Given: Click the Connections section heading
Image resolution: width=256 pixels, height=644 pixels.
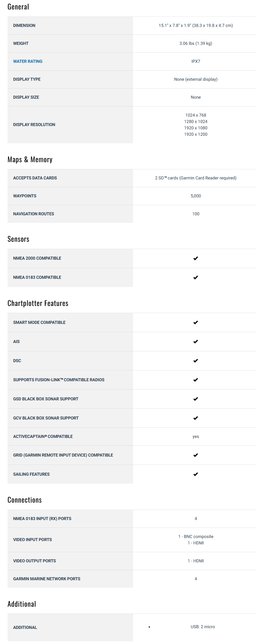Looking at the screenshot, I should [25, 500].
